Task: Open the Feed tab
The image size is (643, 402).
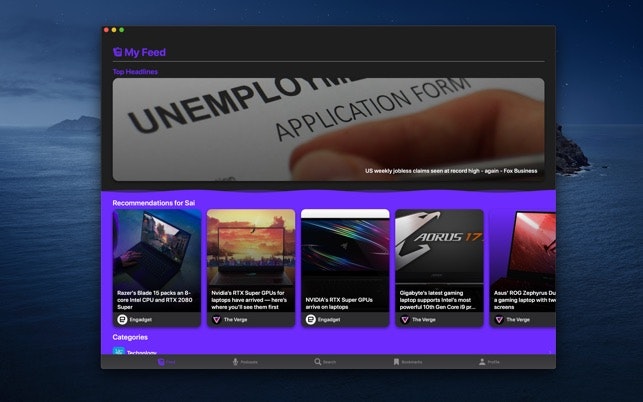Action: [166, 362]
